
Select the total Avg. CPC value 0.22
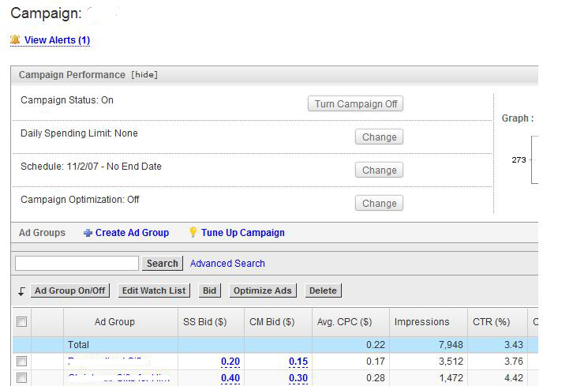376,345
